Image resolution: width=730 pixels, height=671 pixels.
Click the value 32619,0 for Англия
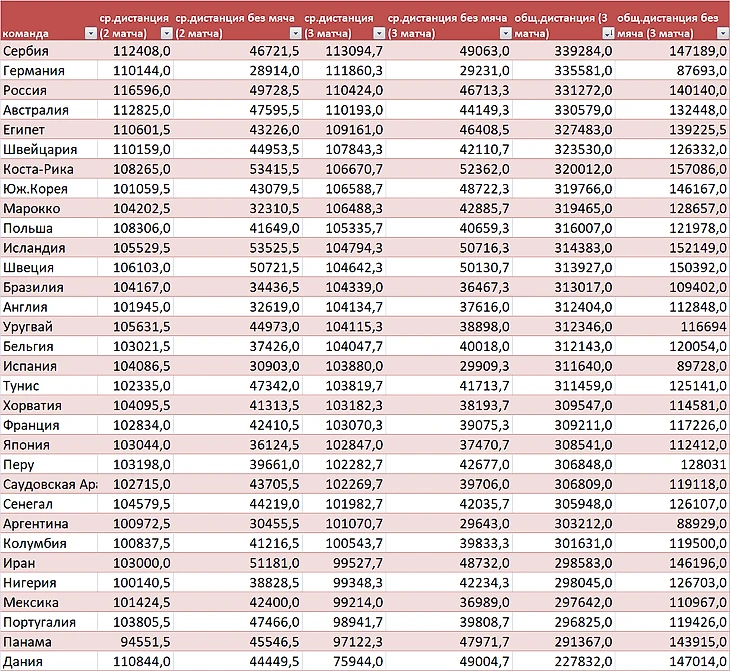tap(274, 307)
